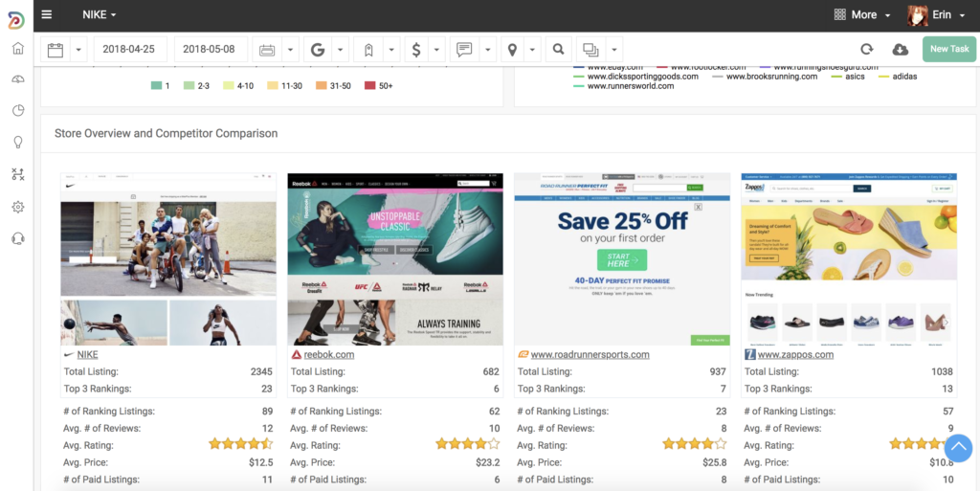Expand the More dropdown menu

pos(871,14)
